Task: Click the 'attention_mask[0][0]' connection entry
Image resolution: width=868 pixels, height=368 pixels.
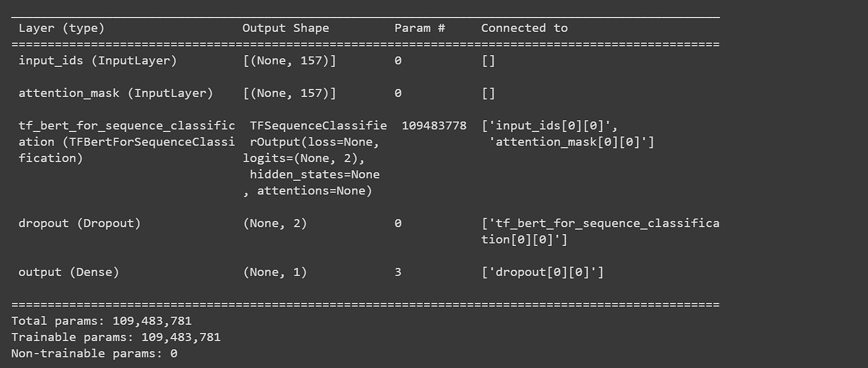Action: click(x=571, y=142)
